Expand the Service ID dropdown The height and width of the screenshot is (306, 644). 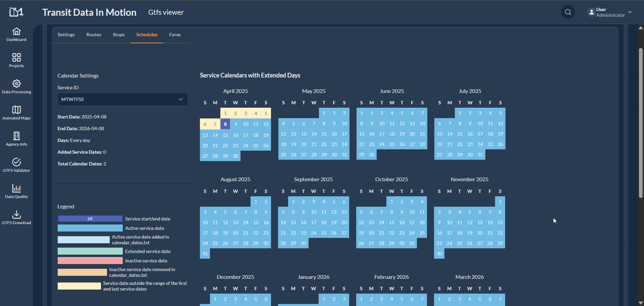pos(123,99)
